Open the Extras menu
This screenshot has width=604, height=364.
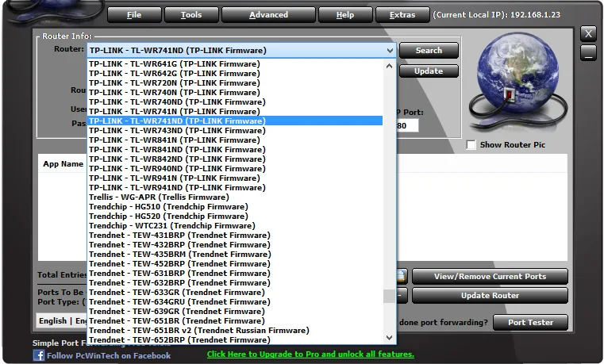402,15
